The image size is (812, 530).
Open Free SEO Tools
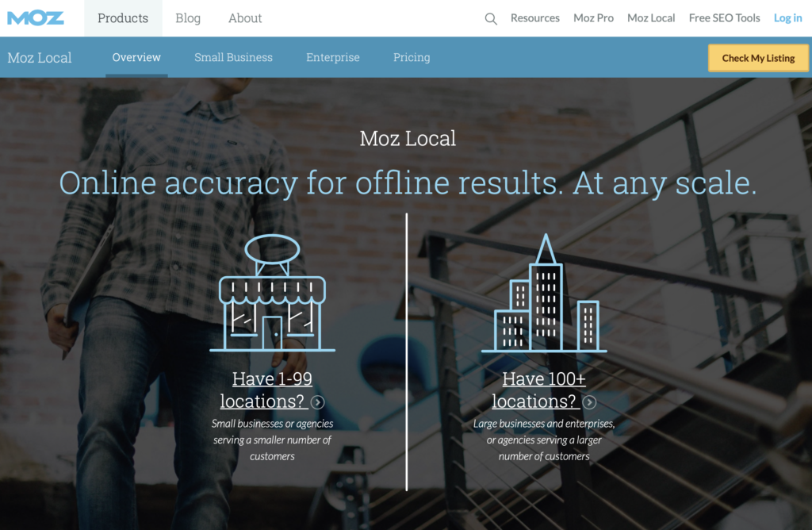click(724, 18)
